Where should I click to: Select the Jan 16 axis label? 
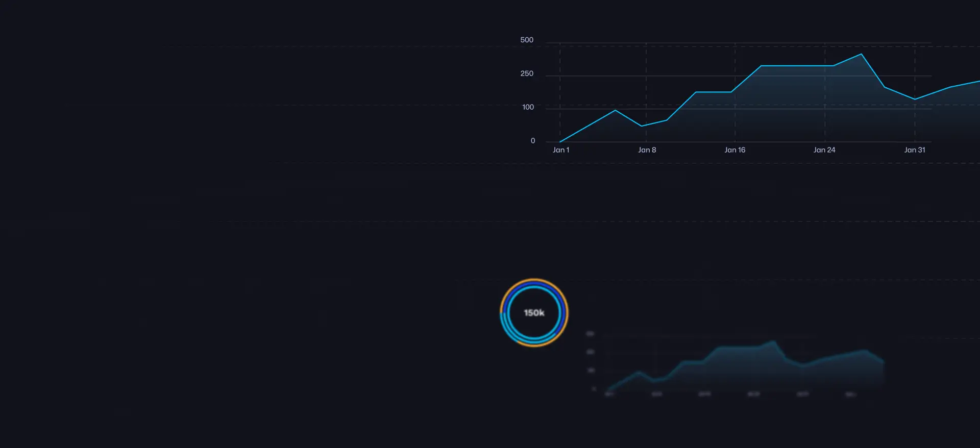coord(734,150)
